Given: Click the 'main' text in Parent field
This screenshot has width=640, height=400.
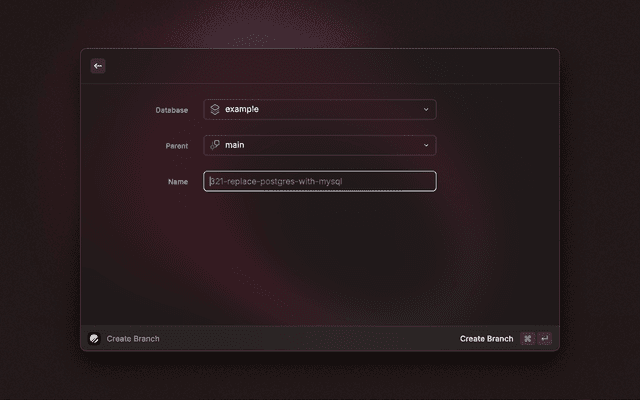Looking at the screenshot, I should click(x=234, y=145).
